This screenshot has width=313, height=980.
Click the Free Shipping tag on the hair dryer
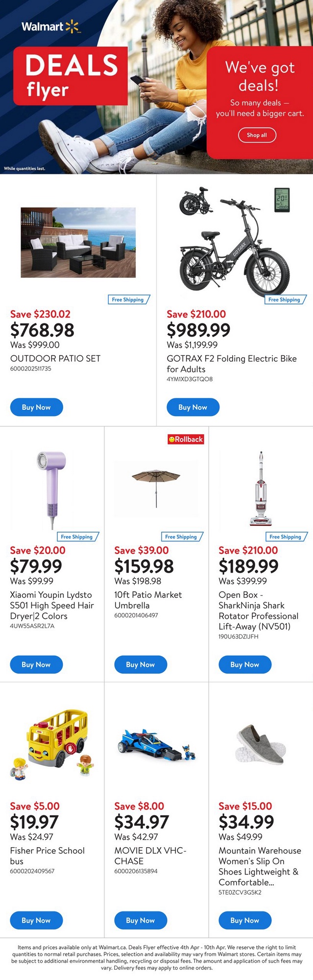click(x=77, y=537)
